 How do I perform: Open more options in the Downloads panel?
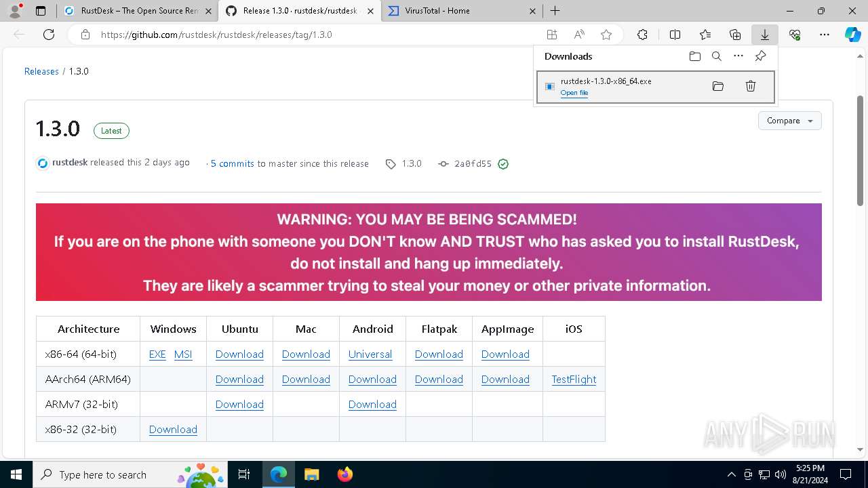tap(738, 56)
